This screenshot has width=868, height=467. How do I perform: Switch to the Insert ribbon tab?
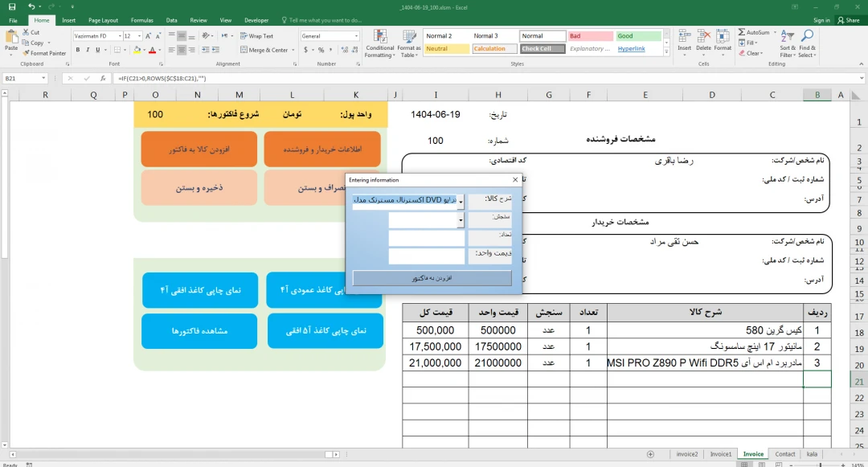pos(68,20)
